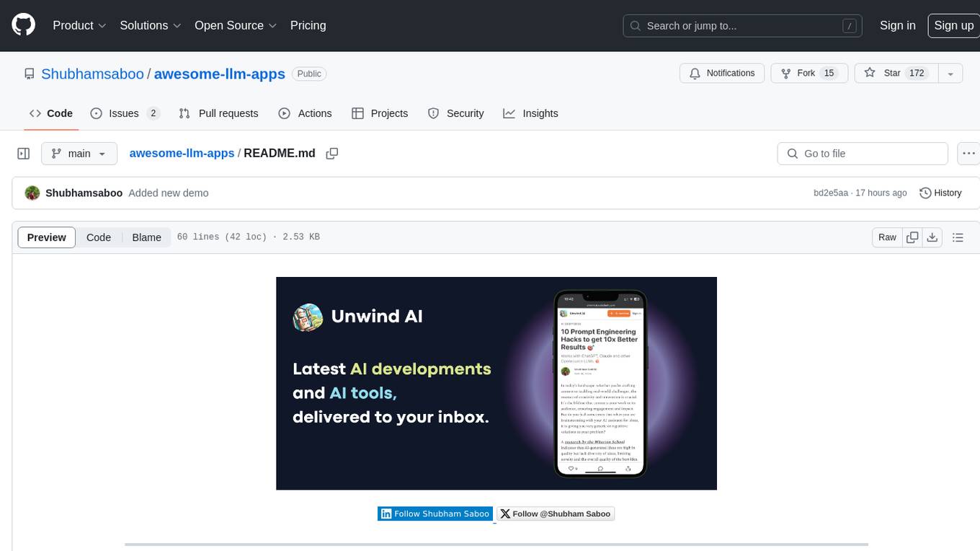Image resolution: width=980 pixels, height=551 pixels.
Task: Click the Unwind AI banner image
Action: pyautogui.click(x=496, y=383)
